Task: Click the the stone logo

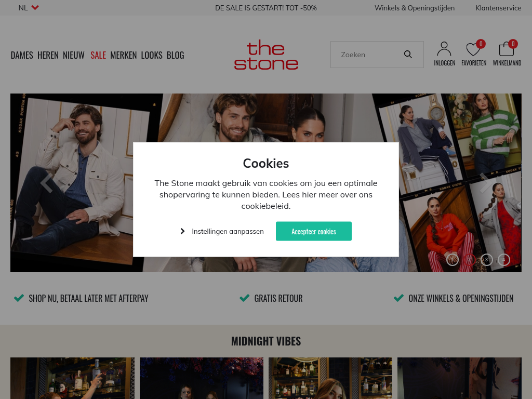Action: coord(266,55)
